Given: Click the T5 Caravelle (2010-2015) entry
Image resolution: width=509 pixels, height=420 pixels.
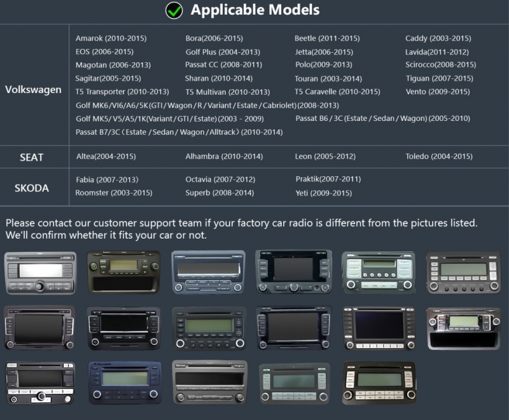Looking at the screenshot, I should point(337,92).
